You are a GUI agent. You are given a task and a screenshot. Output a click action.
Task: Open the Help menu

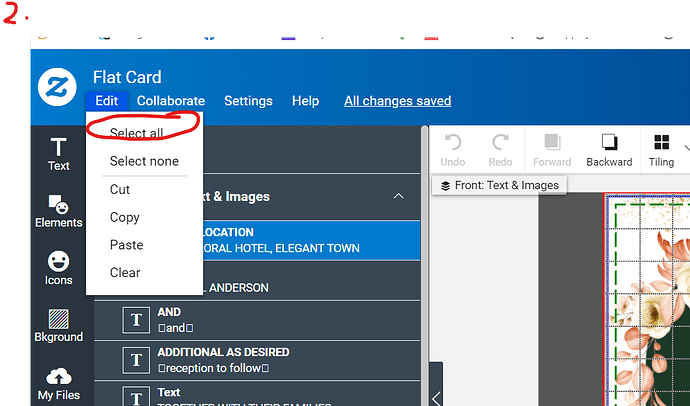click(305, 101)
